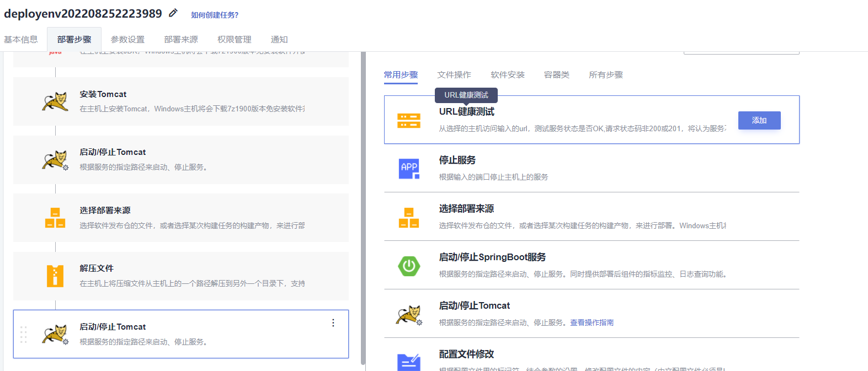
Task: Click the 配置文件修改 icon
Action: pyautogui.click(x=409, y=362)
